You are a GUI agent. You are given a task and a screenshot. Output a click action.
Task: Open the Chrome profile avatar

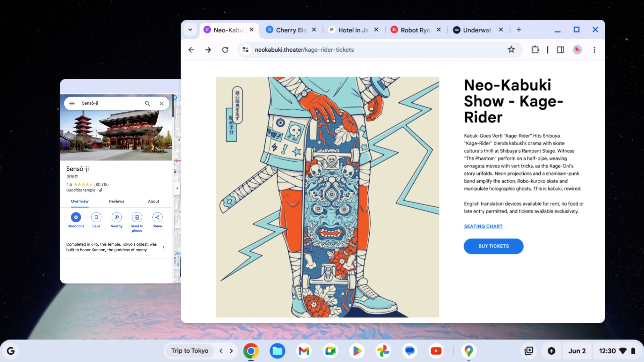point(577,50)
